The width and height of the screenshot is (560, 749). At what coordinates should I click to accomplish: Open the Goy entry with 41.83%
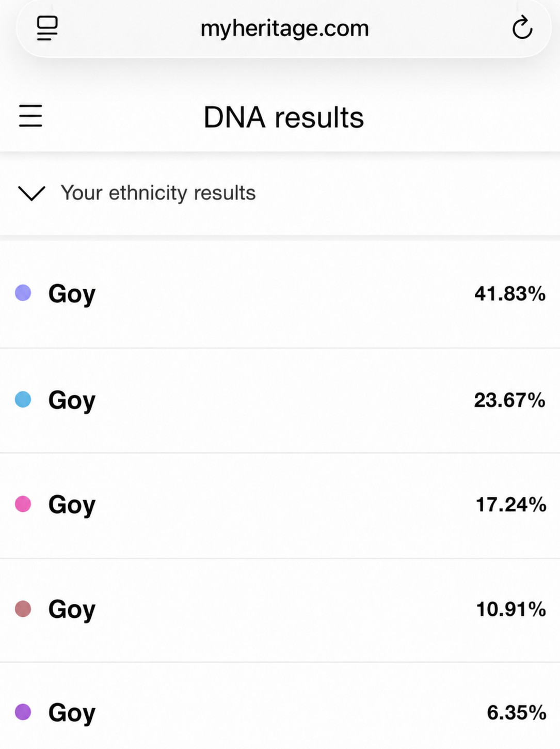280,294
